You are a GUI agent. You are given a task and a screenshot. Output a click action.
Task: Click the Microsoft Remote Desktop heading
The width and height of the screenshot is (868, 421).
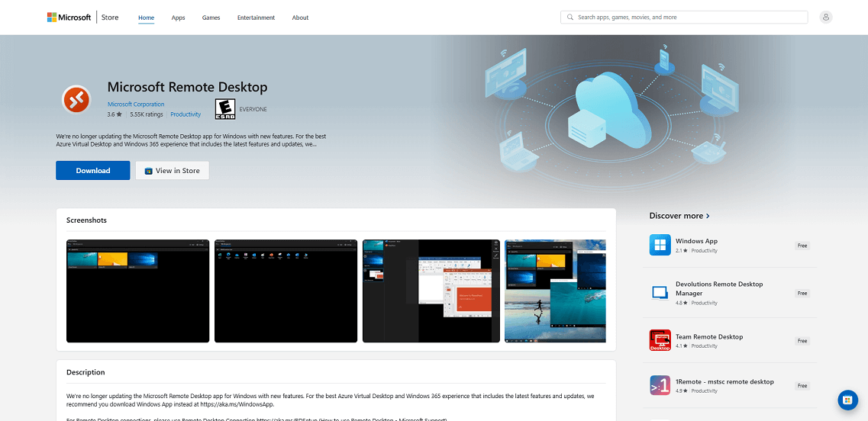(187, 87)
